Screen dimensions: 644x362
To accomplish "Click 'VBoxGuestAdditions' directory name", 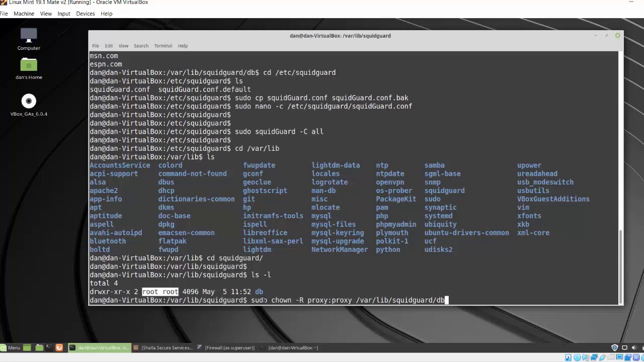I will tap(553, 199).
